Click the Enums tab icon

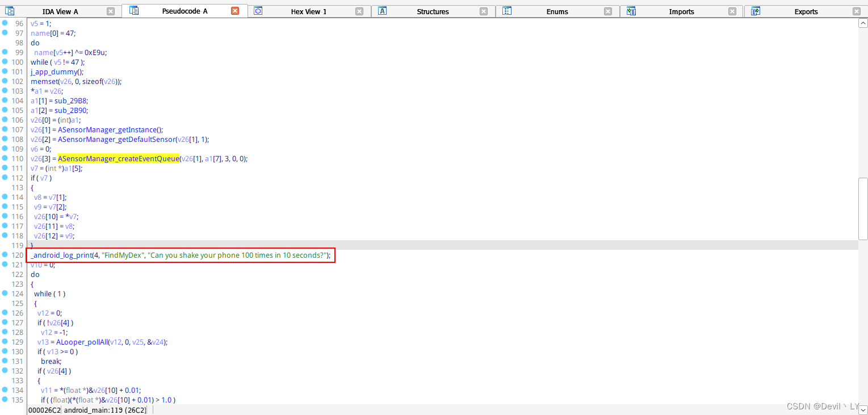tap(507, 11)
